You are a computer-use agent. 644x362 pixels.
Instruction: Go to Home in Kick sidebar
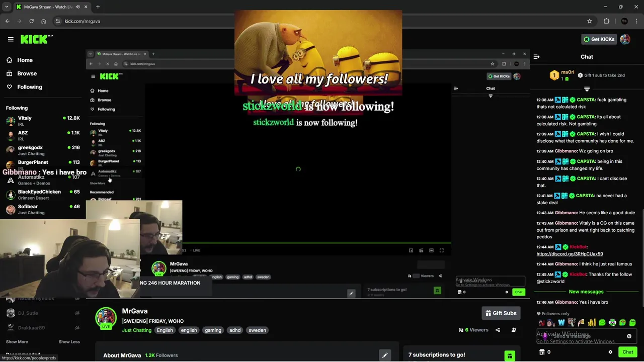click(25, 60)
